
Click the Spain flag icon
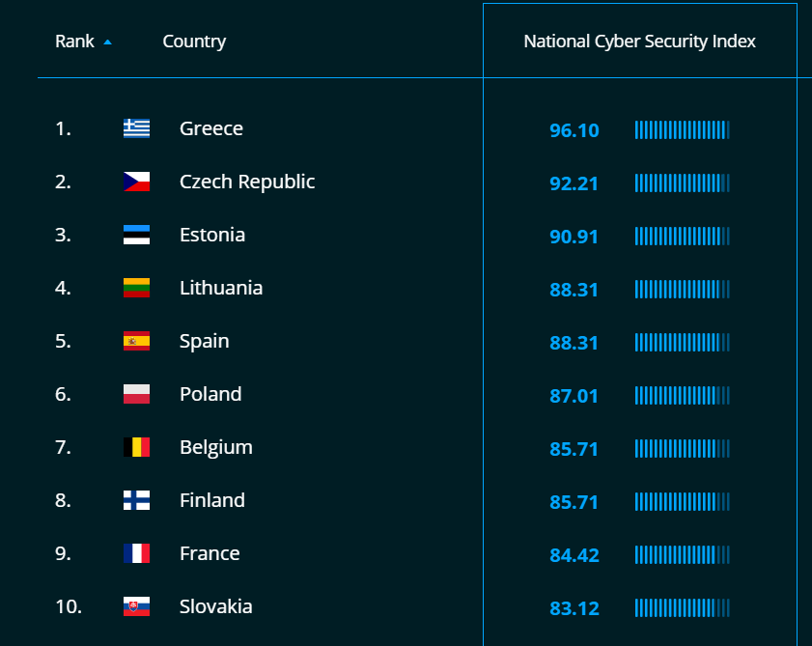tap(136, 341)
